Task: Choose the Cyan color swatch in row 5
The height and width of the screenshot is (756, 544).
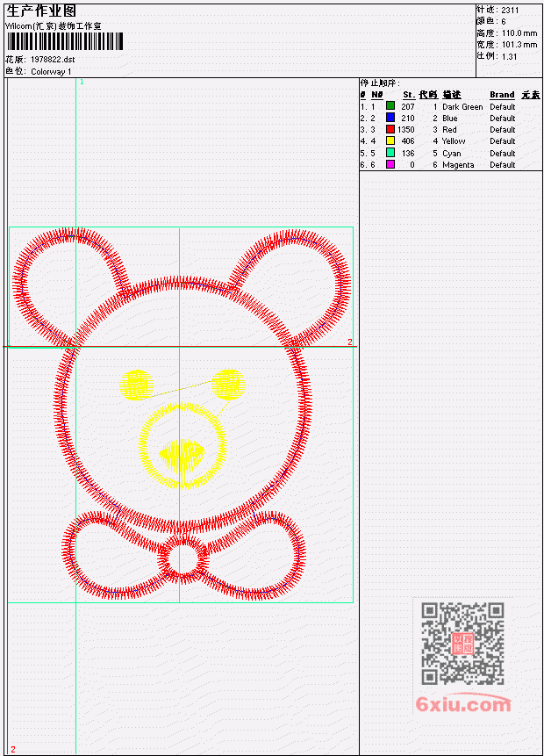Action: click(x=390, y=153)
